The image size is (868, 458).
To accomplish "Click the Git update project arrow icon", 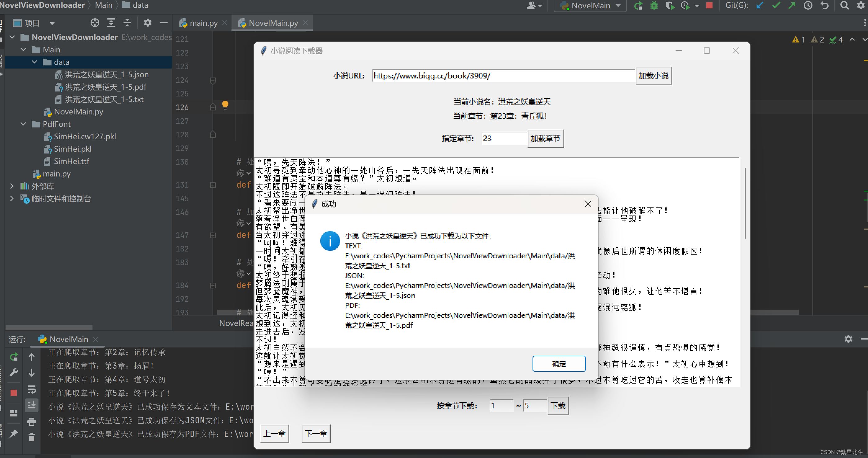I will click(x=759, y=5).
